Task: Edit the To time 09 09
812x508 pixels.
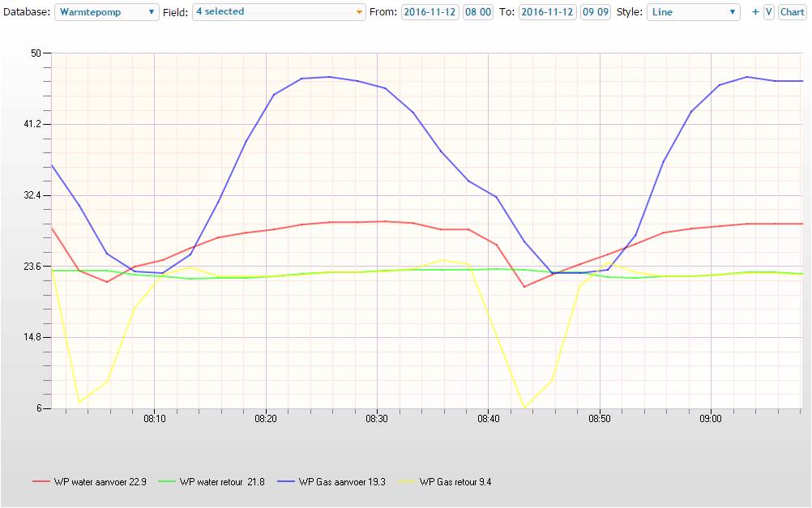Action: 595,12
